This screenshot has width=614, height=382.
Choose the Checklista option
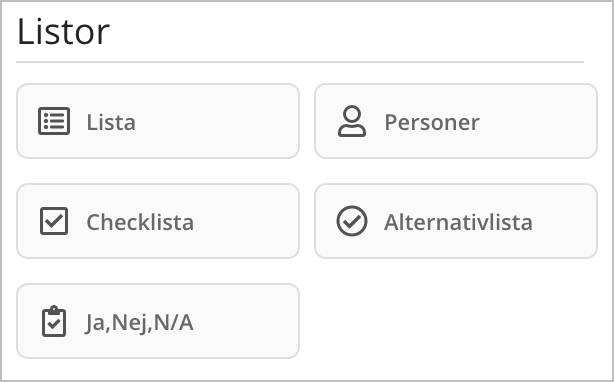(158, 221)
